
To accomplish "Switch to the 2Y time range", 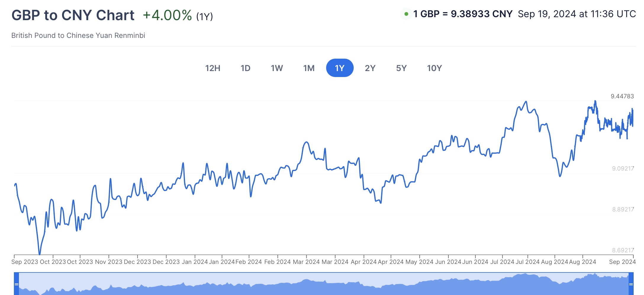I will 370,68.
